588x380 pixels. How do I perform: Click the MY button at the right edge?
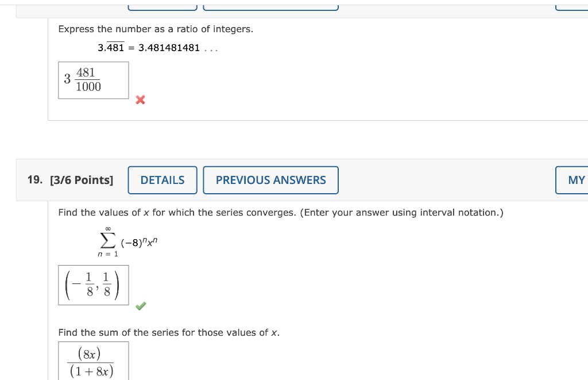[x=576, y=180]
